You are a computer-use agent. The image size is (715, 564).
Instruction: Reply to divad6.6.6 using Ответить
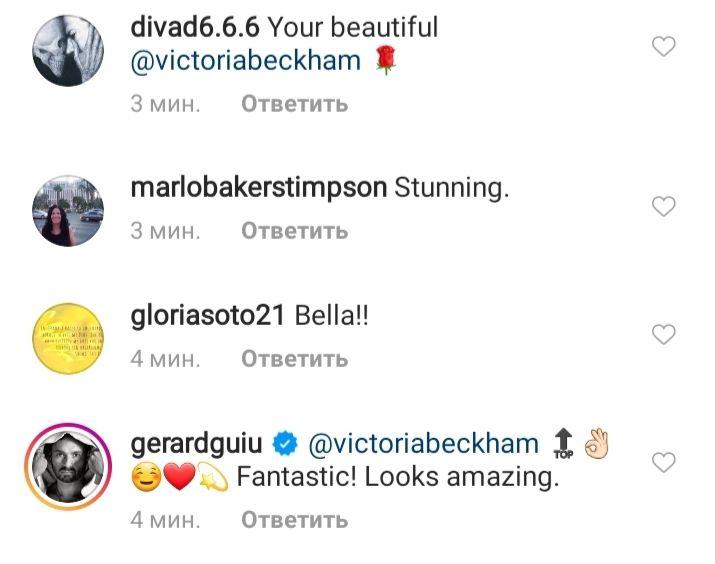(x=295, y=104)
